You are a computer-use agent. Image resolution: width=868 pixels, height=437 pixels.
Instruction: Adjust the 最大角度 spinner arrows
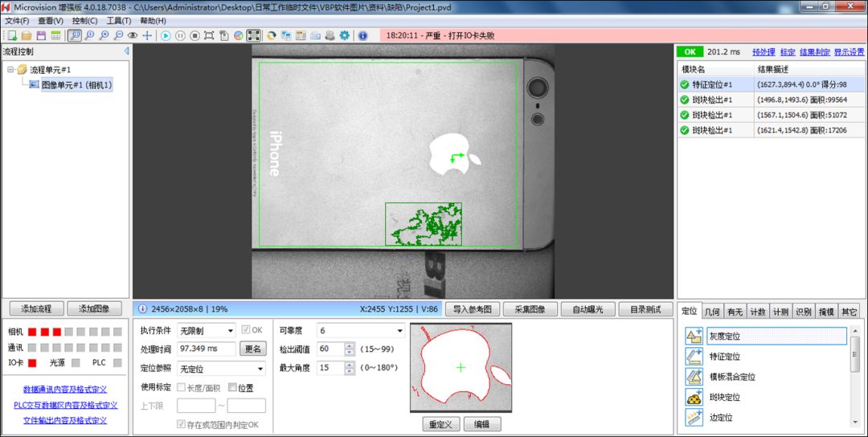click(x=350, y=368)
